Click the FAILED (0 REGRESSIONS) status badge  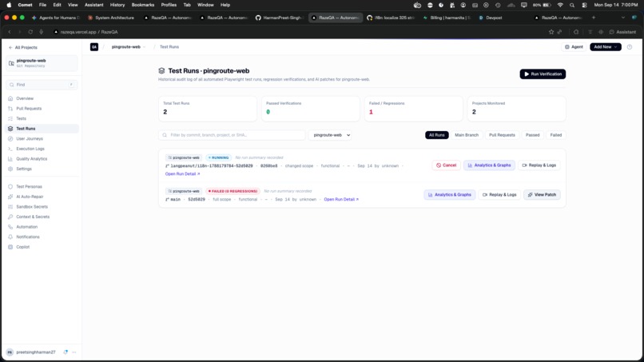click(x=233, y=191)
